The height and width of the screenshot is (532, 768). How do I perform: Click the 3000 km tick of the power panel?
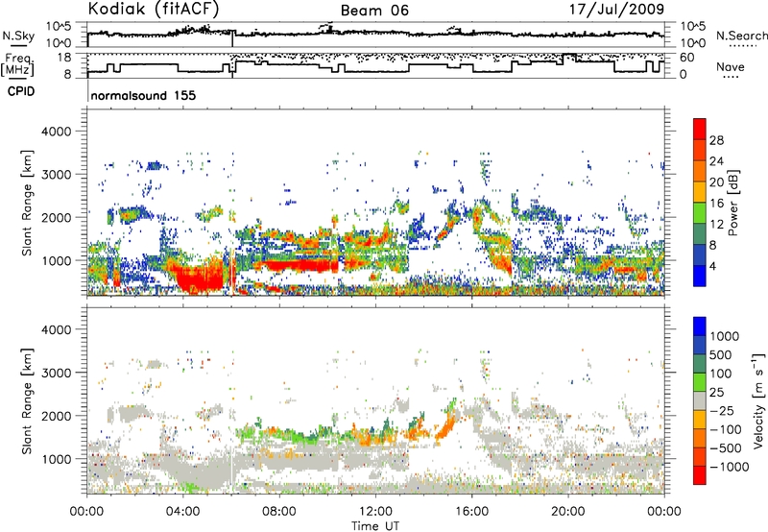tap(56, 175)
